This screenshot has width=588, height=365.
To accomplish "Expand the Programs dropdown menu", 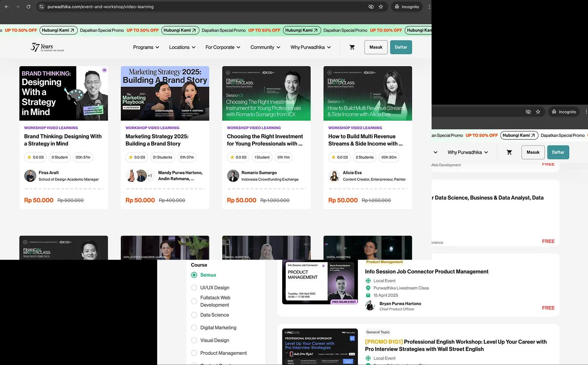I will (146, 47).
